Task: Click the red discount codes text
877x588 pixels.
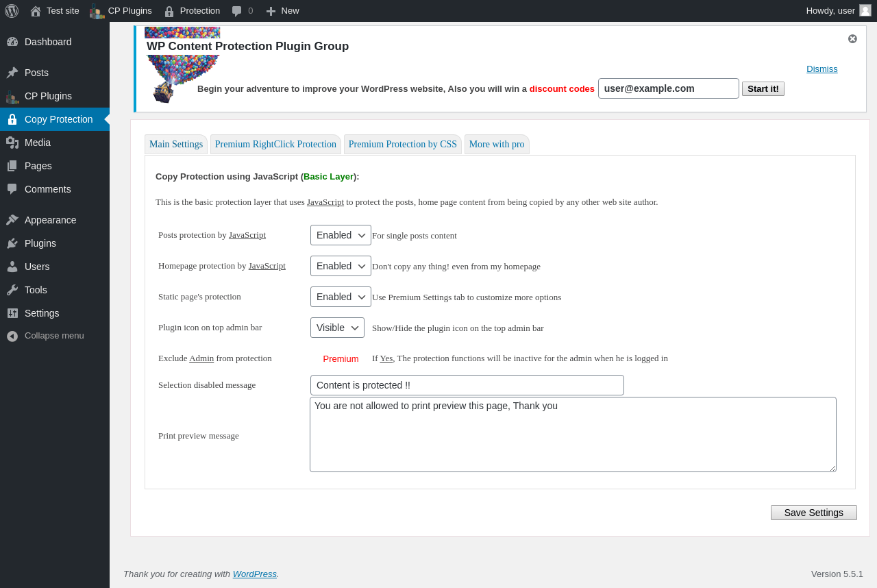Action: [x=562, y=88]
